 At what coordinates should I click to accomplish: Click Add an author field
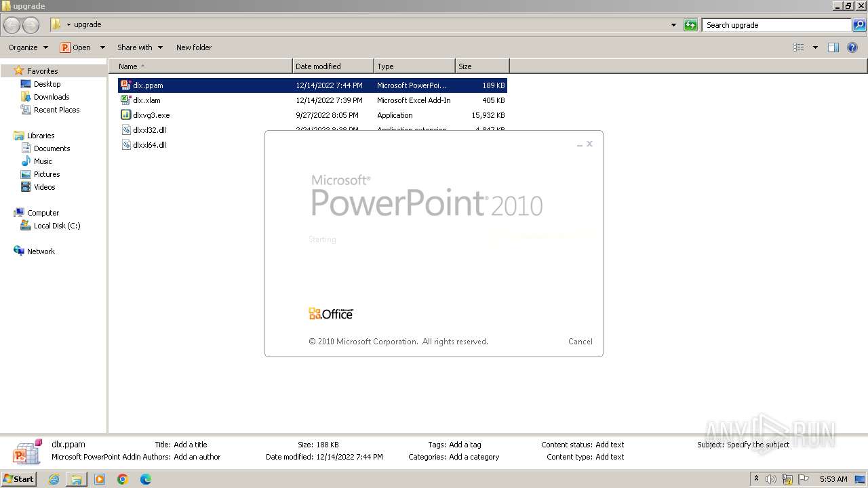[197, 457]
